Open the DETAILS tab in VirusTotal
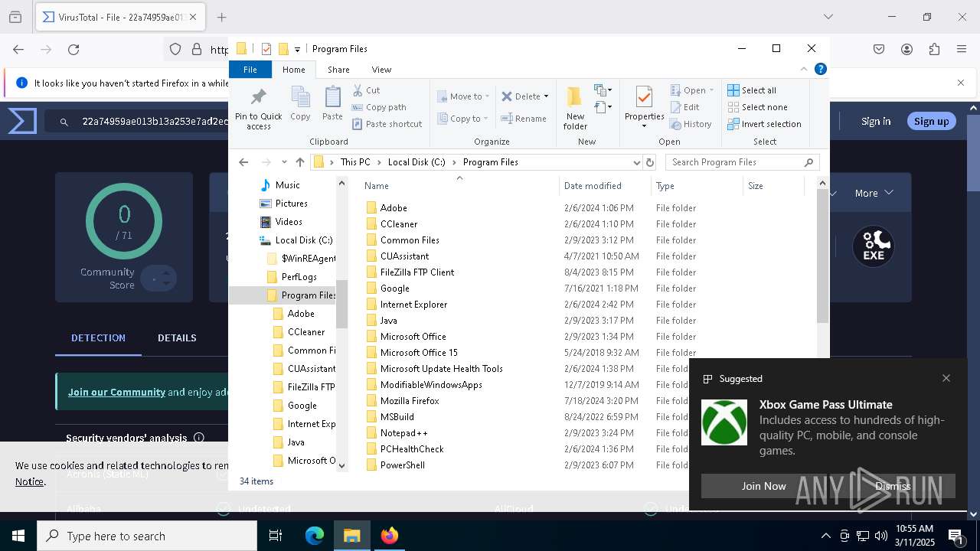Image resolution: width=980 pixels, height=551 pixels. (x=177, y=337)
